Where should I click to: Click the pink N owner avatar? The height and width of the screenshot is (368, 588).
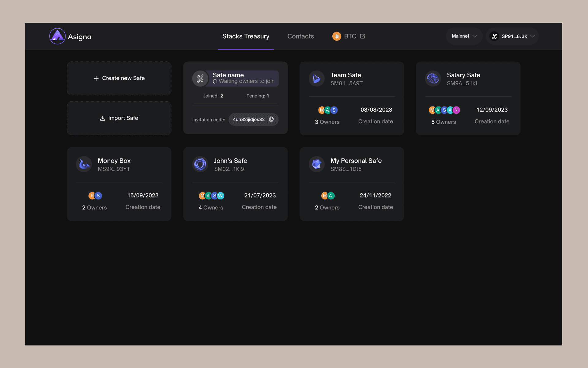[x=456, y=110]
